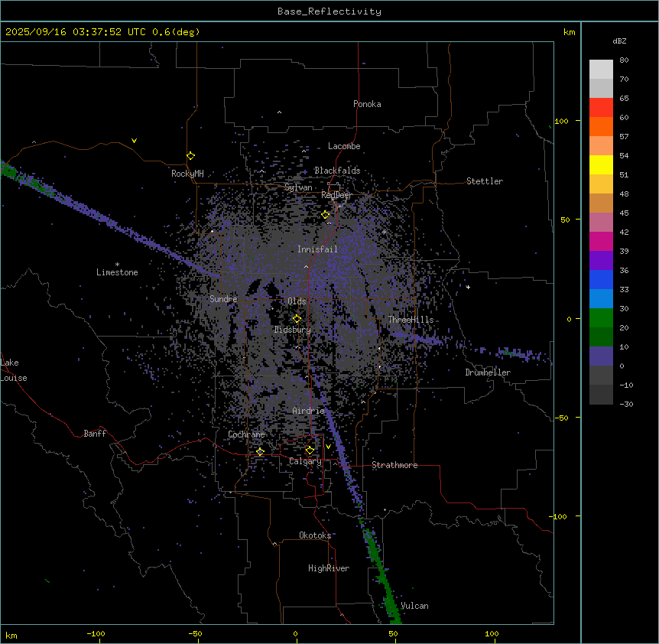Select the bright green 30-20 dBZ legend swatch
The height and width of the screenshot is (644, 659).
(601, 318)
